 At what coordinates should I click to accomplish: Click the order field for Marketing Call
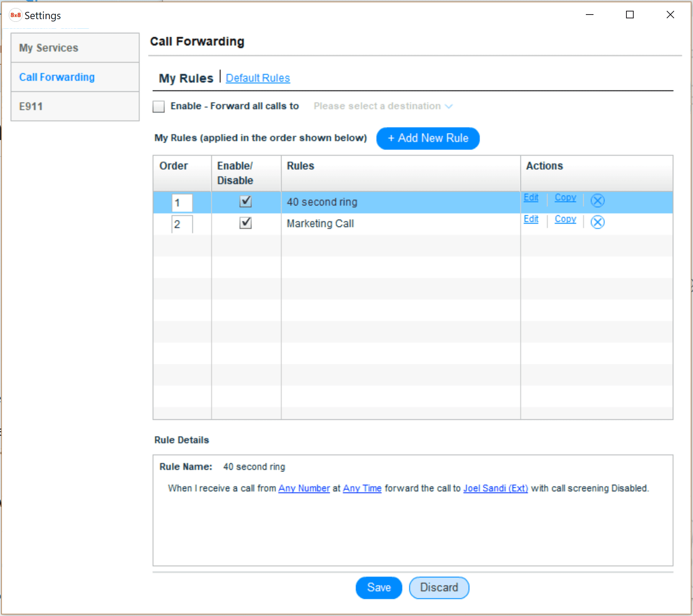tap(182, 224)
